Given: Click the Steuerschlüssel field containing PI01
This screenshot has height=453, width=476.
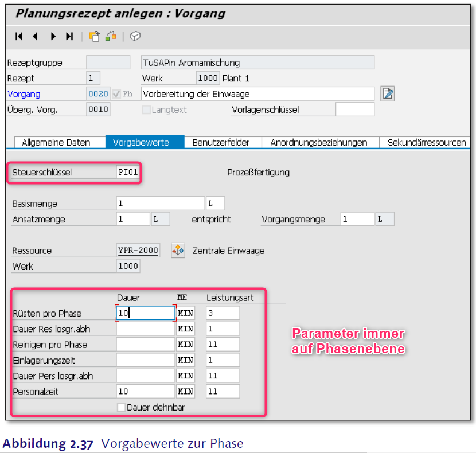Looking at the screenshot, I should click(128, 172).
